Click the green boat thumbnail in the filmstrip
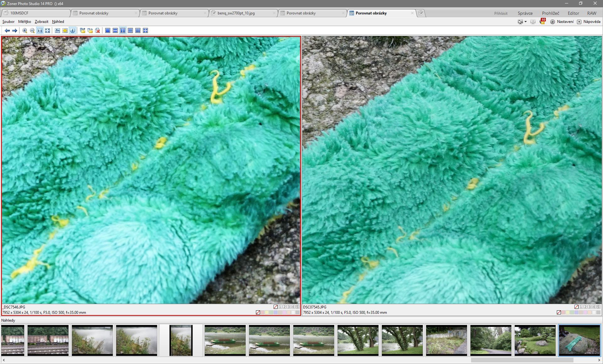 click(225, 340)
